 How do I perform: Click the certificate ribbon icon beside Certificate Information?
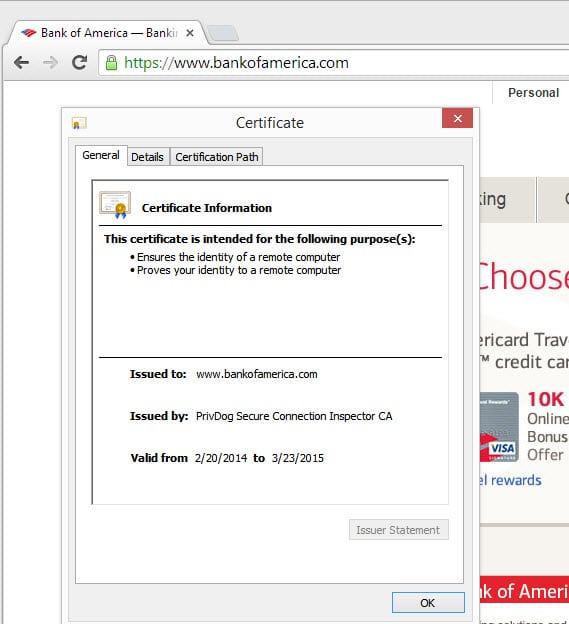tap(115, 205)
